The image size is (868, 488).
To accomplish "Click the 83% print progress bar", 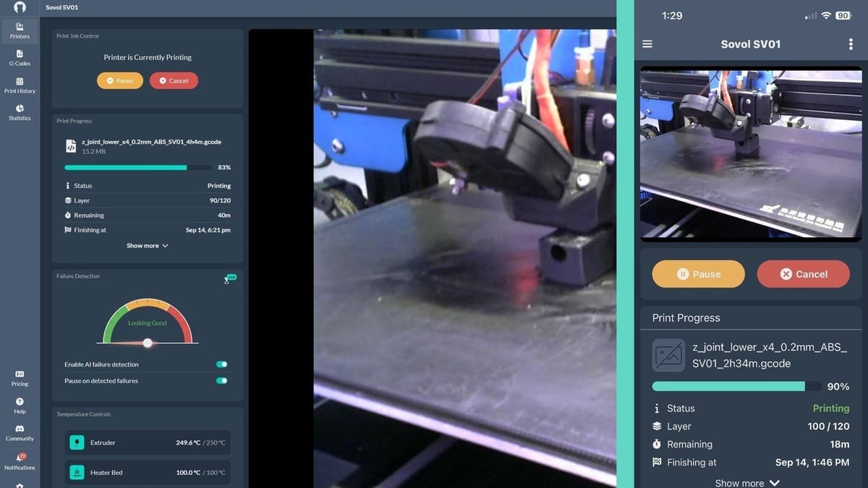I will click(137, 168).
